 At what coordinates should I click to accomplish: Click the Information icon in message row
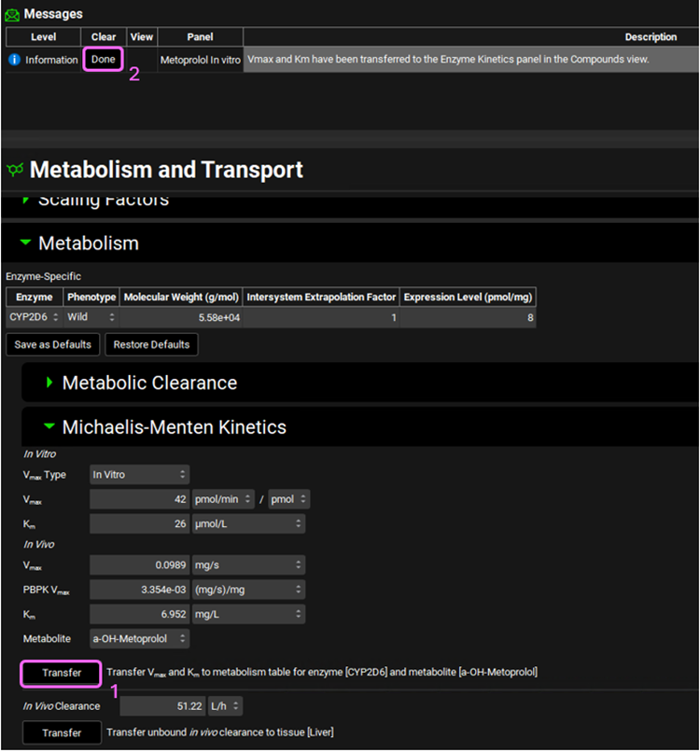tap(14, 60)
